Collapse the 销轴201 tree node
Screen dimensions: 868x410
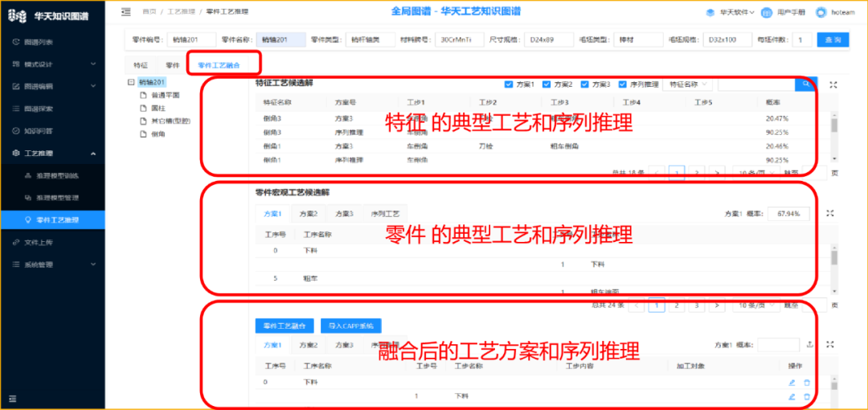[131, 82]
